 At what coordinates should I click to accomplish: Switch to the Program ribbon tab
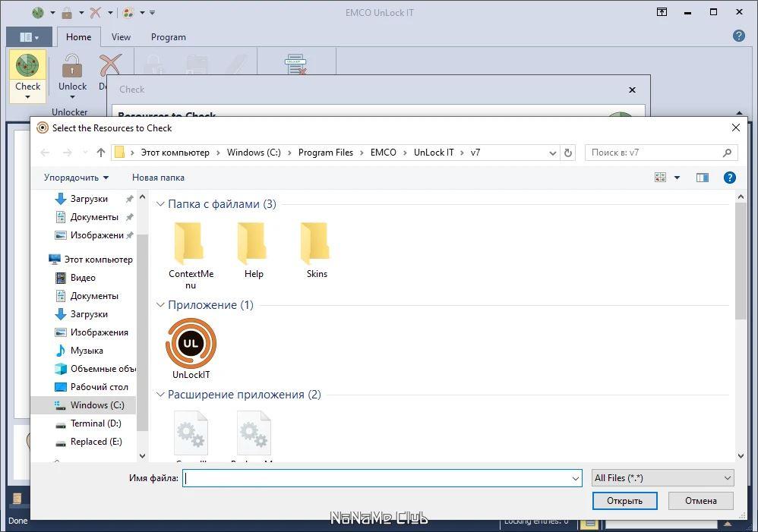click(168, 37)
